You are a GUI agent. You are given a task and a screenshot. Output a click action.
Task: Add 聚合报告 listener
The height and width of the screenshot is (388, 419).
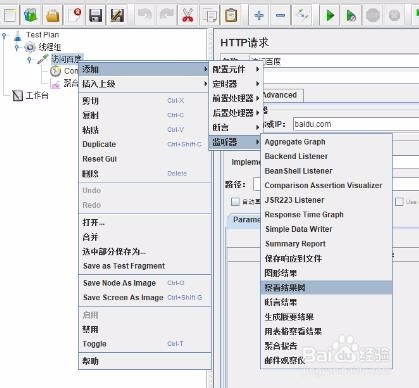pyautogui.click(x=326, y=346)
